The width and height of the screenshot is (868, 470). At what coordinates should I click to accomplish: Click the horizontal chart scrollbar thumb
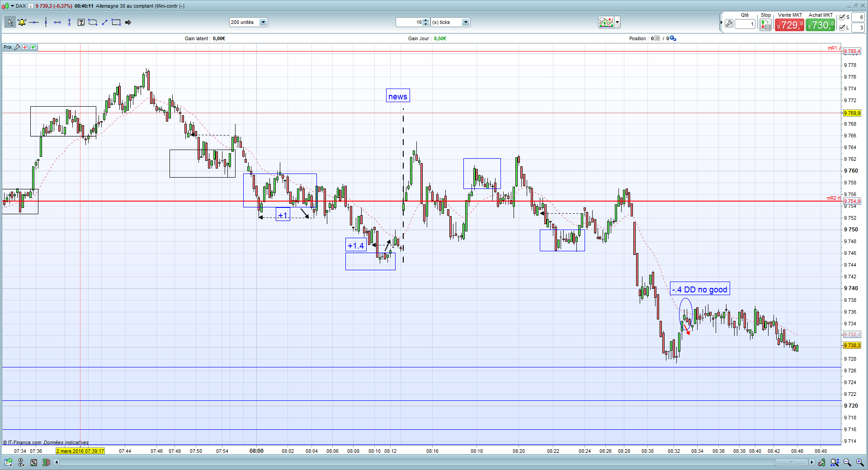pyautogui.click(x=791, y=462)
